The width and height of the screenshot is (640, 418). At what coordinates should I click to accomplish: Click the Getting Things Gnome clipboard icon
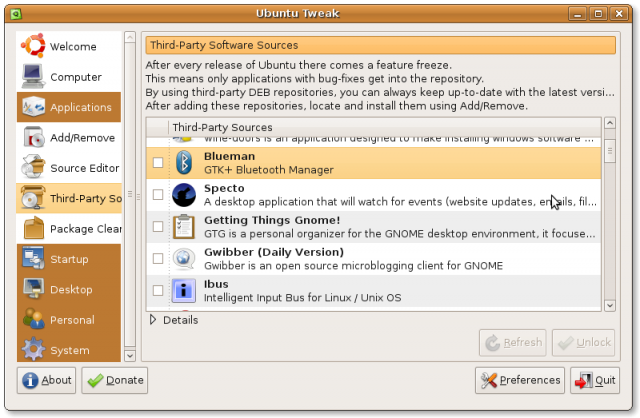(x=184, y=227)
